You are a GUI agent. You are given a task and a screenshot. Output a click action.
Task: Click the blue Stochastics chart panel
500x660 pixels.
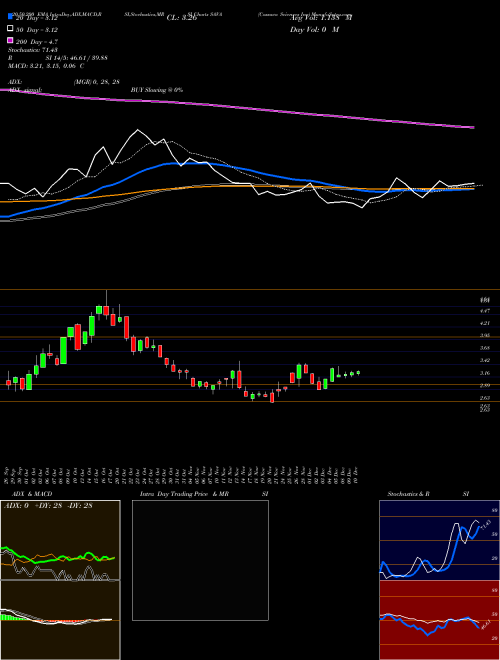439,540
